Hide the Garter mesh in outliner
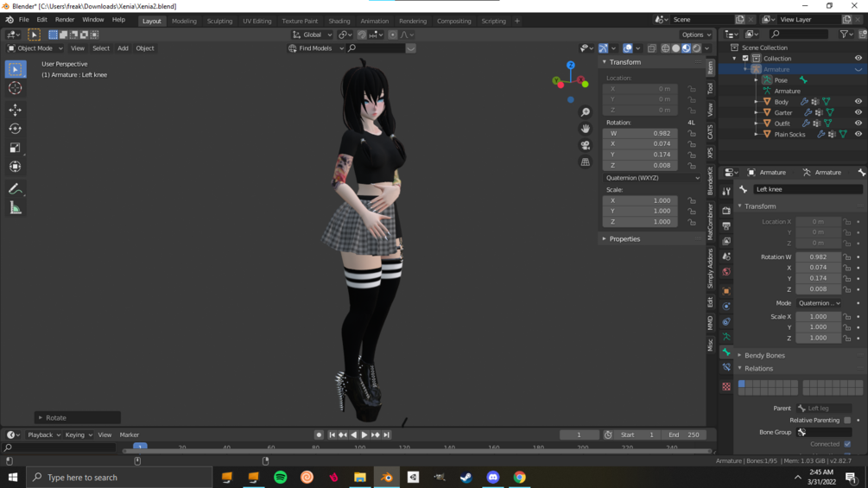The image size is (868, 488). click(x=858, y=112)
